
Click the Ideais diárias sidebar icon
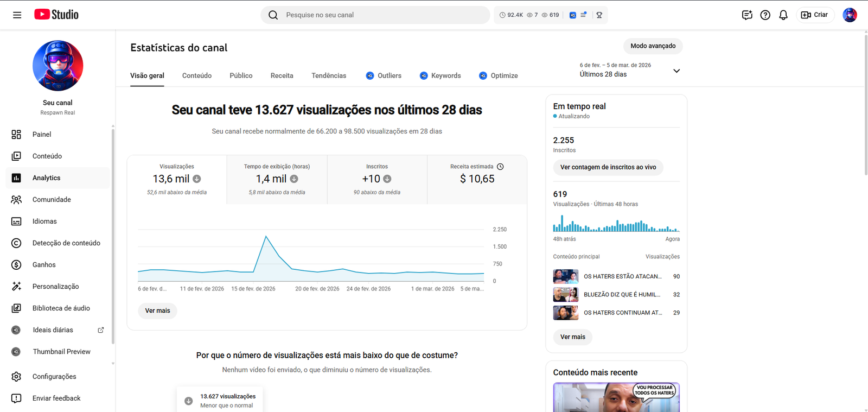[x=16, y=330]
